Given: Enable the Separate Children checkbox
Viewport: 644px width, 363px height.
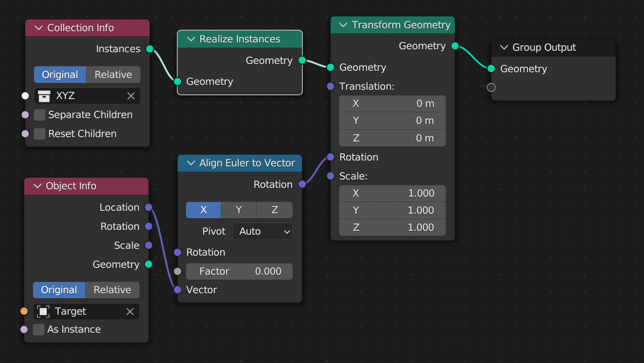Looking at the screenshot, I should [40, 115].
